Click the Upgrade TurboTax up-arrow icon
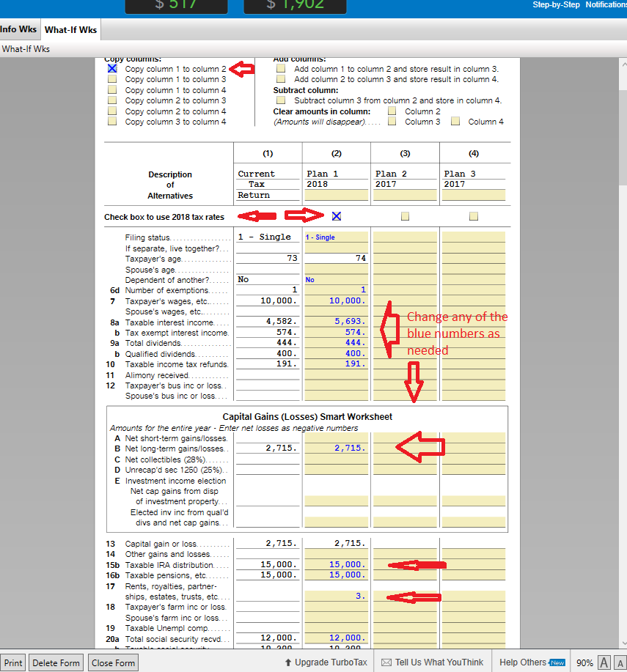 (x=288, y=662)
